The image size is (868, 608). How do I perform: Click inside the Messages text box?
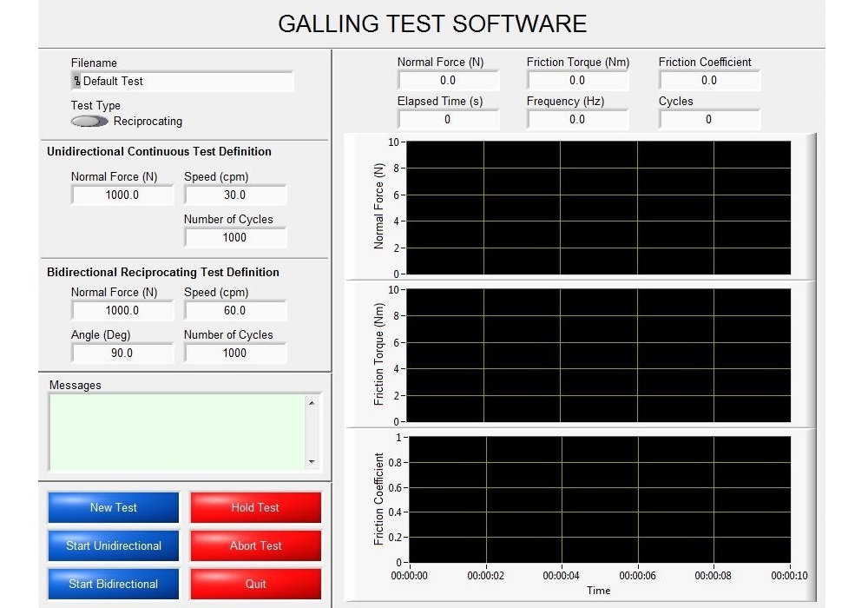coord(177,433)
